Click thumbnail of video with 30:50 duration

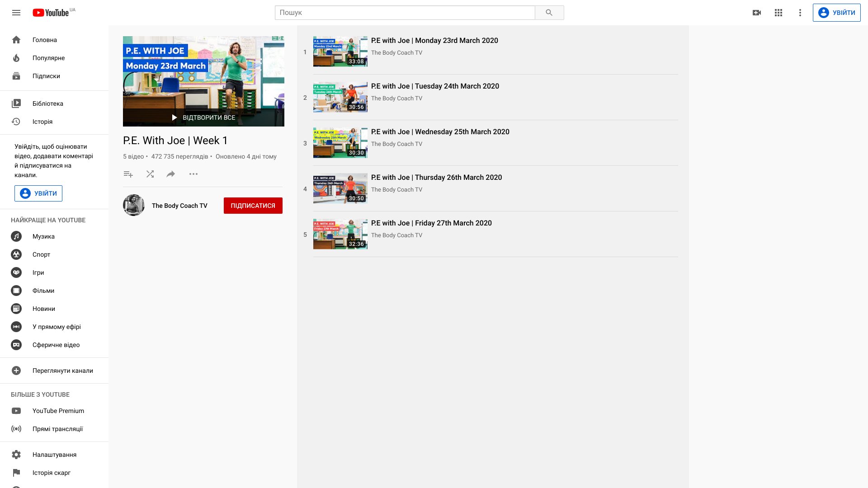click(340, 188)
